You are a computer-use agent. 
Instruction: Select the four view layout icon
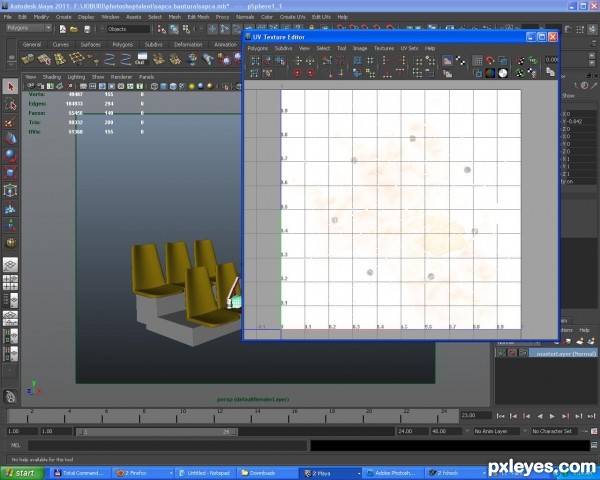pos(10,282)
